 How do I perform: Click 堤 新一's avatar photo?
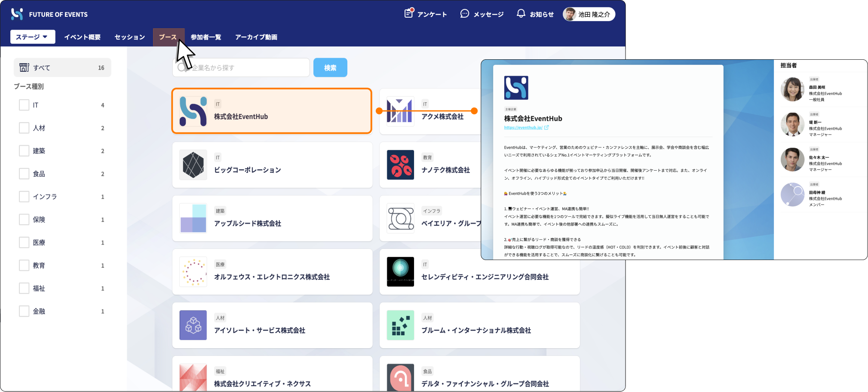792,125
